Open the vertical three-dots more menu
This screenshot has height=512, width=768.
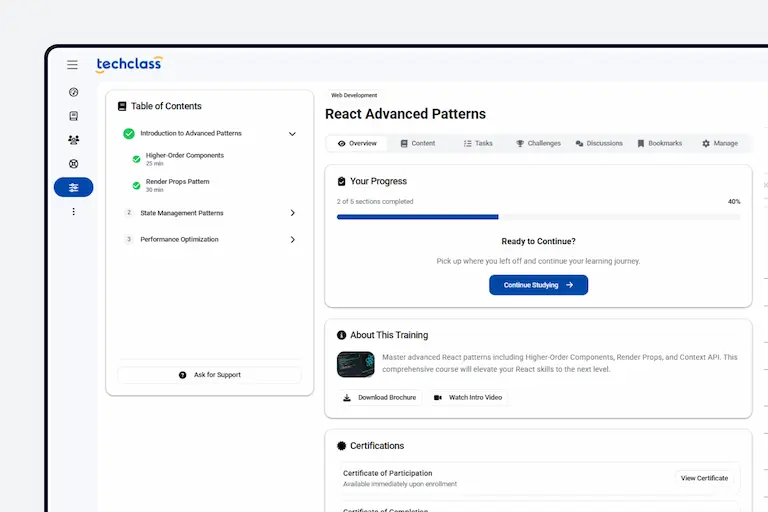(x=73, y=212)
